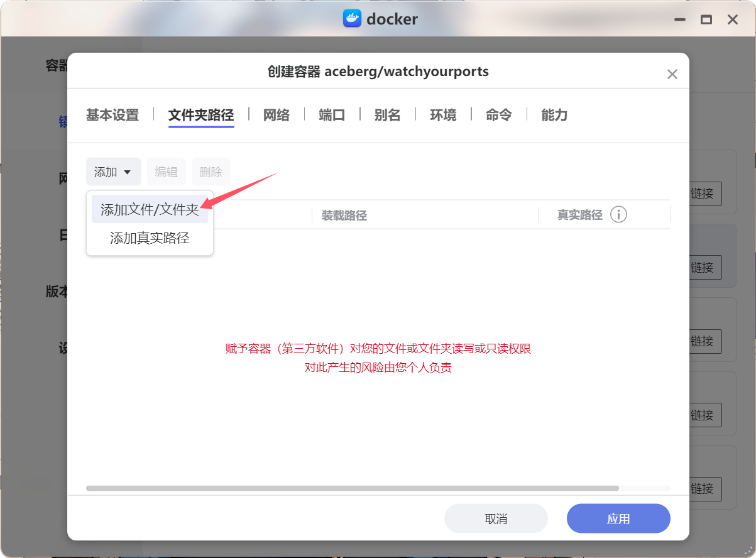Switch to the 端口 tab
Image resolution: width=756 pixels, height=558 pixels.
pyautogui.click(x=331, y=114)
